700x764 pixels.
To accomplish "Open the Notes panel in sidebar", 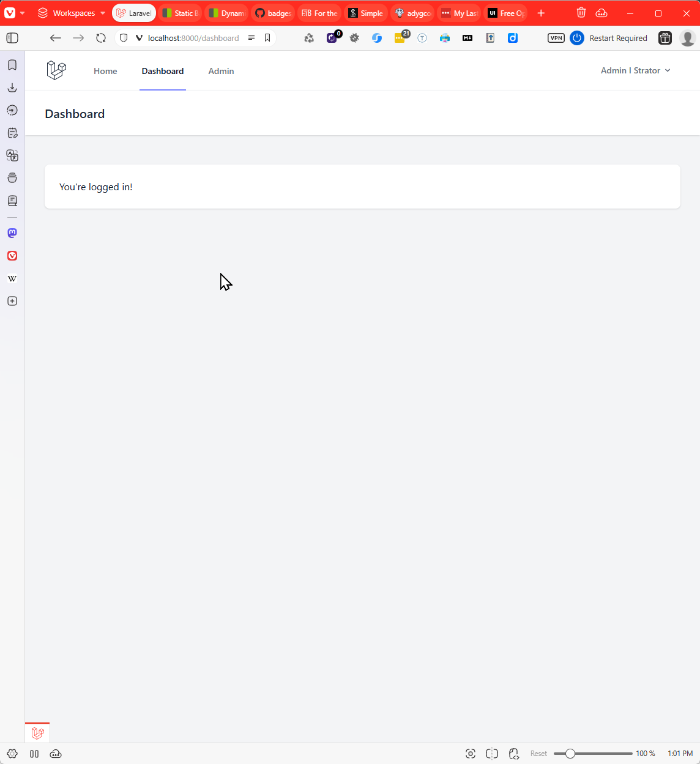I will point(12,133).
